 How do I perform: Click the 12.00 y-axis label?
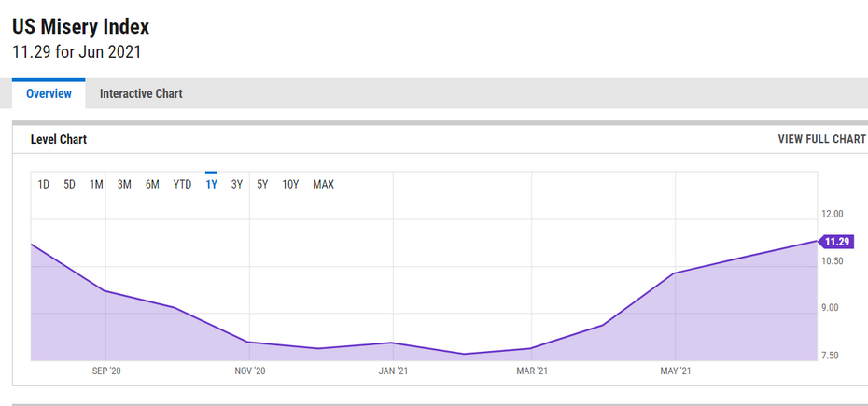click(x=832, y=214)
